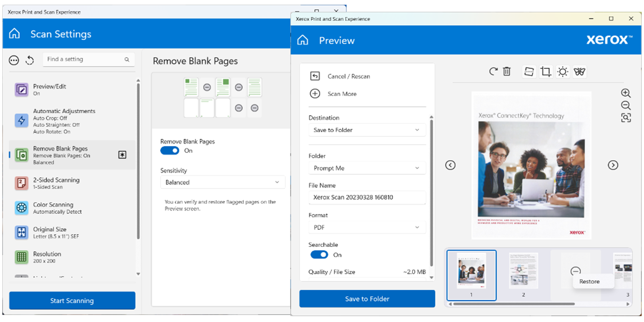644x322 pixels.
Task: Click search magnifier in Find a setting
Action: [x=127, y=59]
